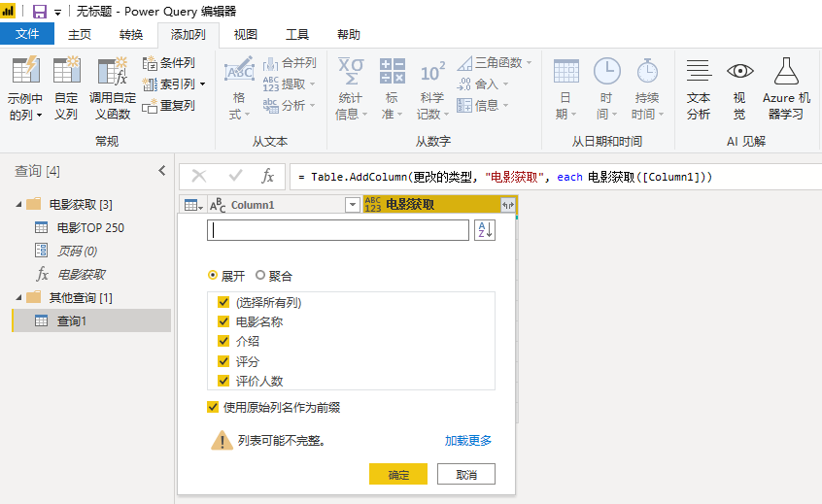
Task: Open the Date (日期) tool
Action: (x=565, y=89)
